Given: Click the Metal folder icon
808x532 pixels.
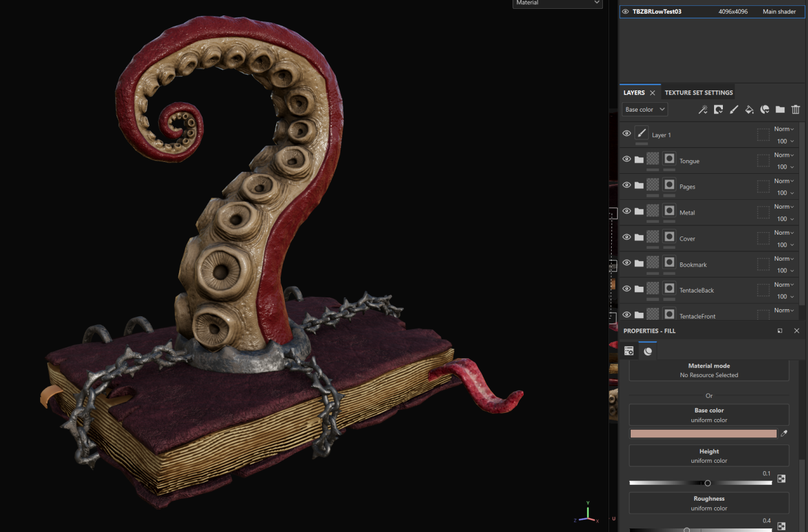Looking at the screenshot, I should pyautogui.click(x=639, y=212).
